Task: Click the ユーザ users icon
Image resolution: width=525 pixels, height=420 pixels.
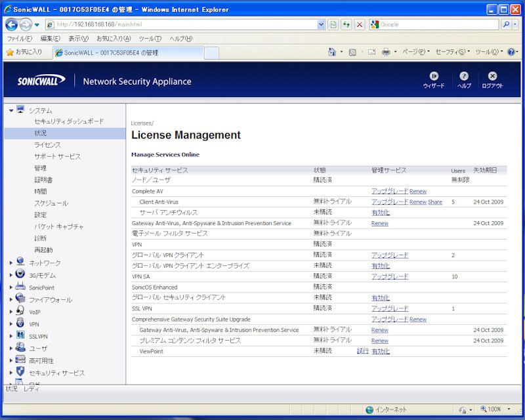Action: 20,347
